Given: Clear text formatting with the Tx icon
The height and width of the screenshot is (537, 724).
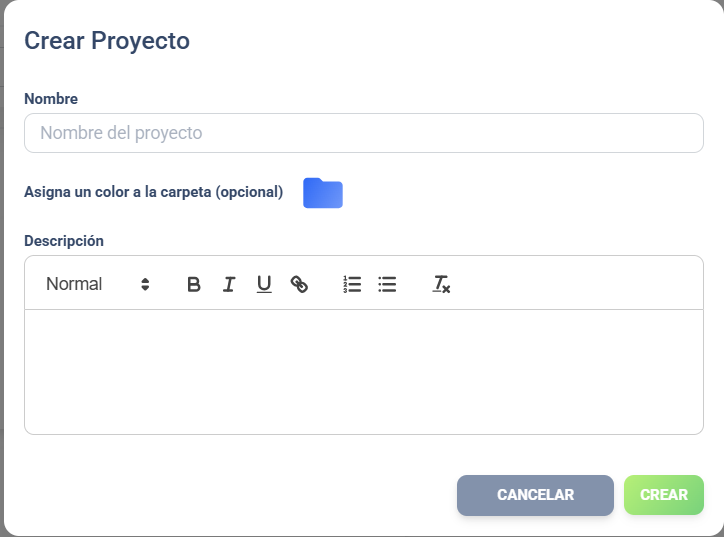Looking at the screenshot, I should pos(441,284).
